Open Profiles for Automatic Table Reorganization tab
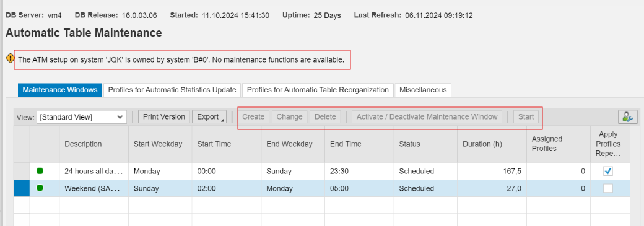This screenshot has height=226, width=644. [318, 90]
